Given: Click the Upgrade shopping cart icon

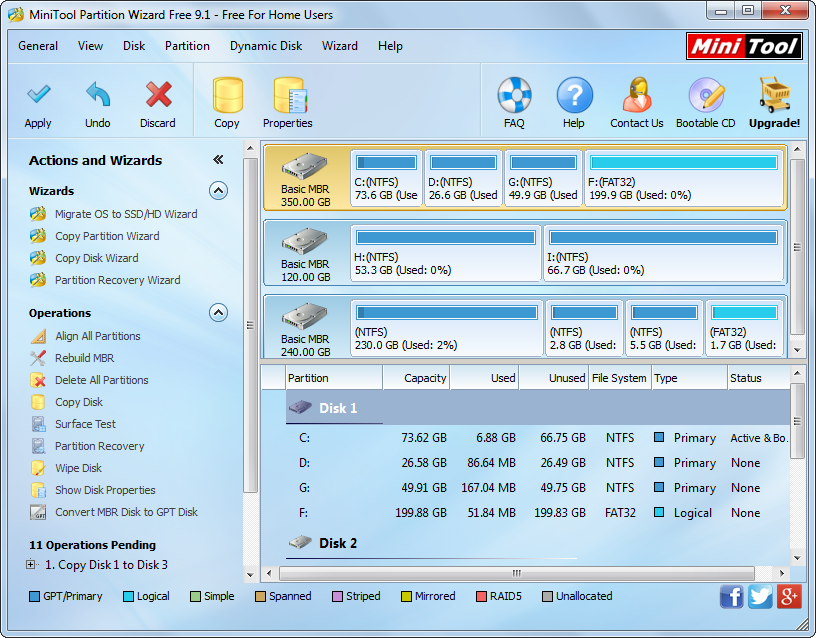Looking at the screenshot, I should tap(774, 95).
